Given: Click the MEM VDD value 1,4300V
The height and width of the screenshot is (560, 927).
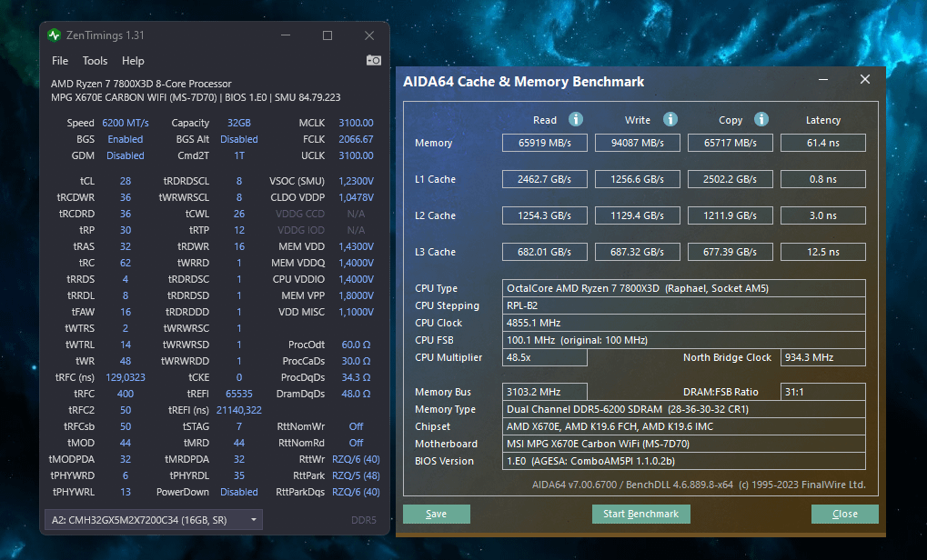Looking at the screenshot, I should point(356,246).
